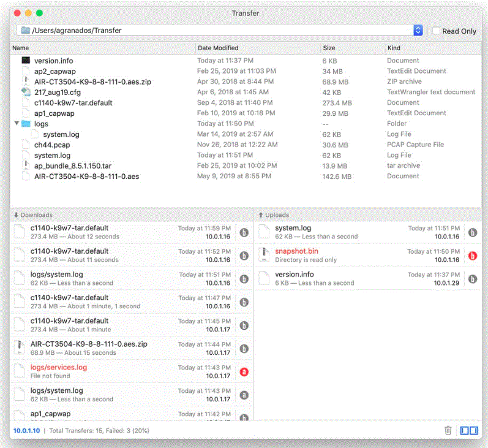The image size is (488, 448).
Task: Click status icon for ap1_capwap download
Action: click(244, 417)
